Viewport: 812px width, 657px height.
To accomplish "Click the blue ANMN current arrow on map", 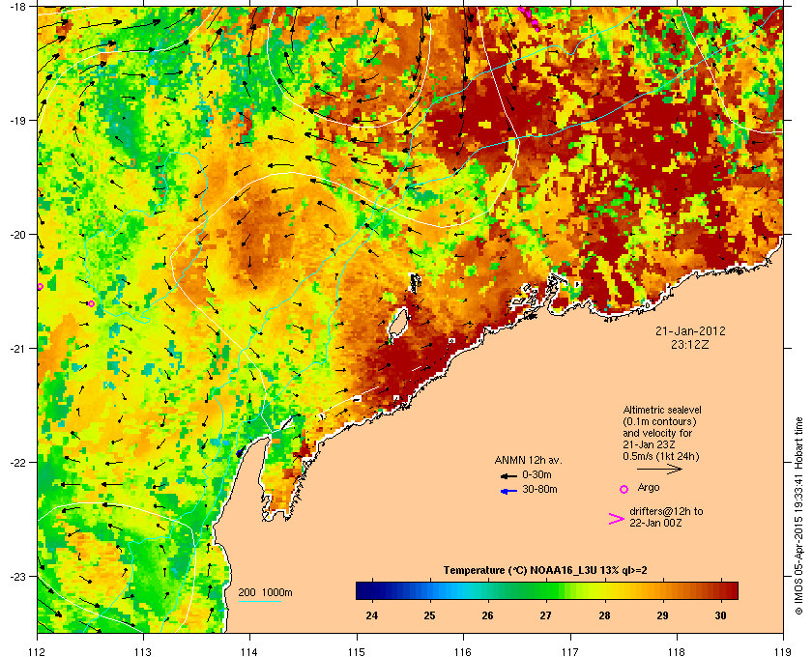I will 240,452.
